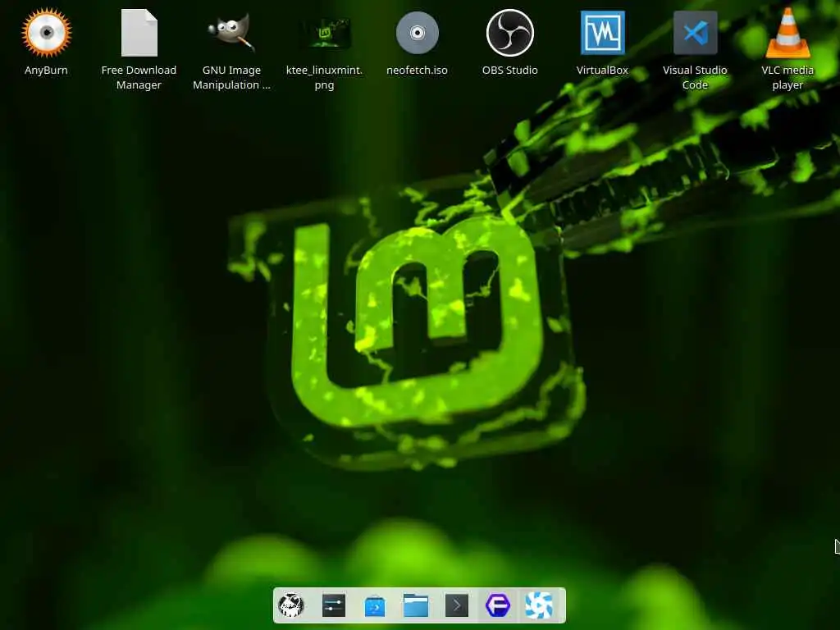
Task: Launch OBS Studio from the desktop
Action: coord(510,33)
